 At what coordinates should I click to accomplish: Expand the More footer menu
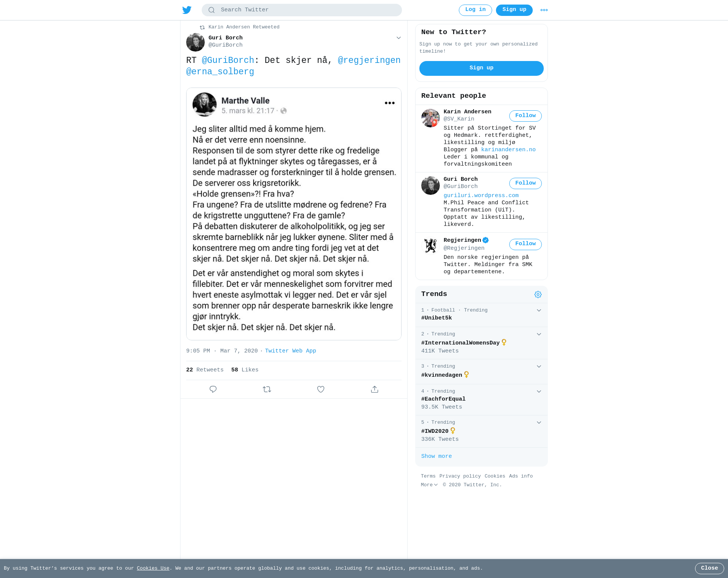coord(429,485)
